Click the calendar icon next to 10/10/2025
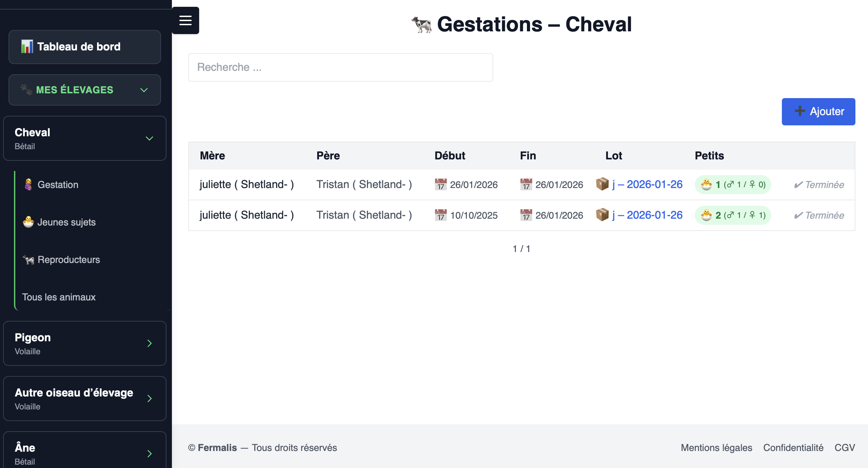Screen dimensions: 868x468 pyautogui.click(x=441, y=215)
